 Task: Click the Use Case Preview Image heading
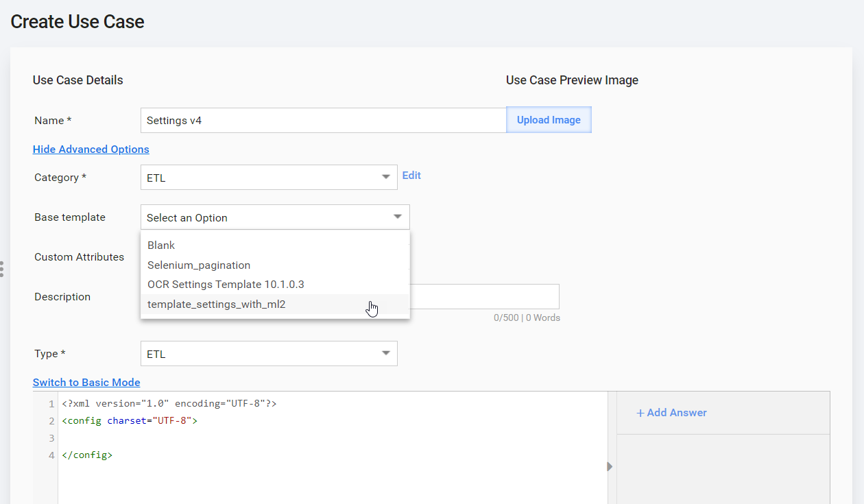[572, 80]
